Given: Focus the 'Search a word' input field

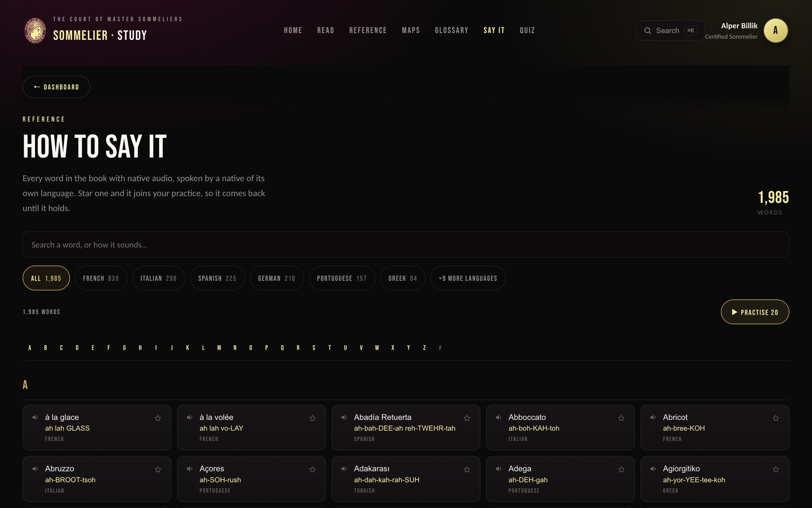Looking at the screenshot, I should (x=406, y=245).
